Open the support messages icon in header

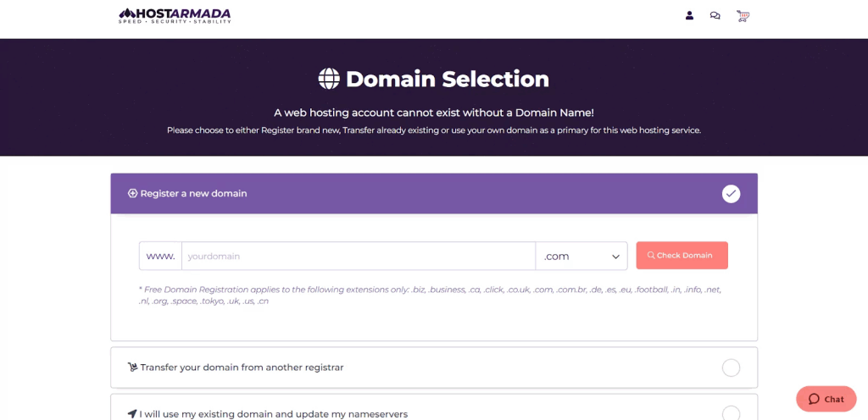715,15
